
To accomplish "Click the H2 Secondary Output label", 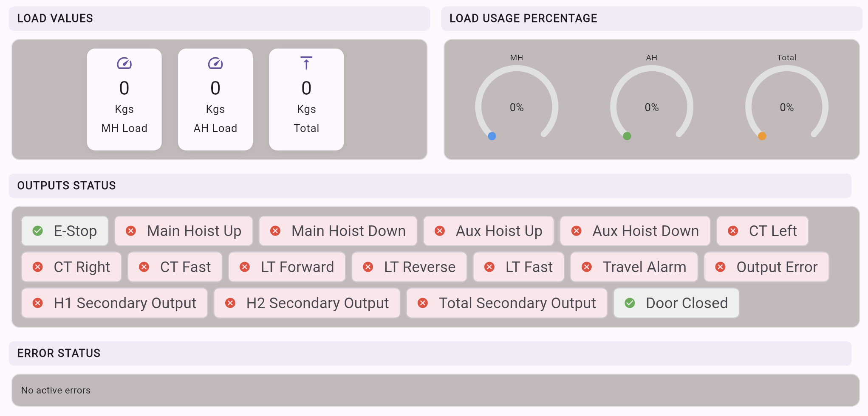I will click(x=317, y=303).
